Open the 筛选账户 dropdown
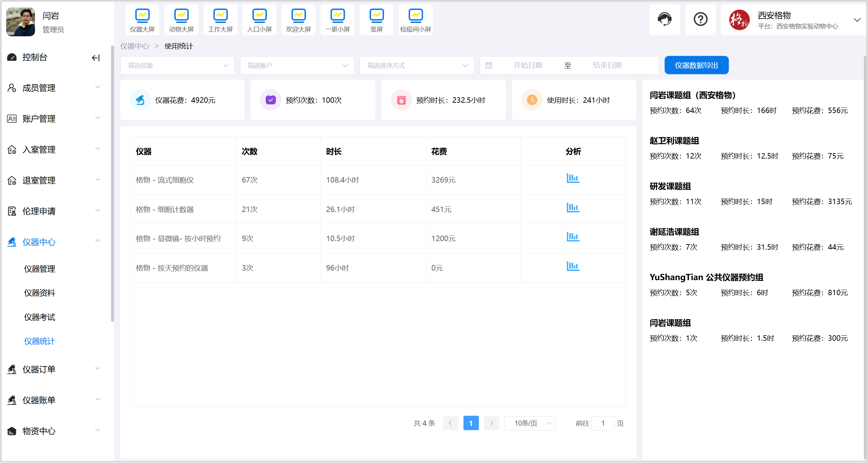868x463 pixels. (297, 65)
